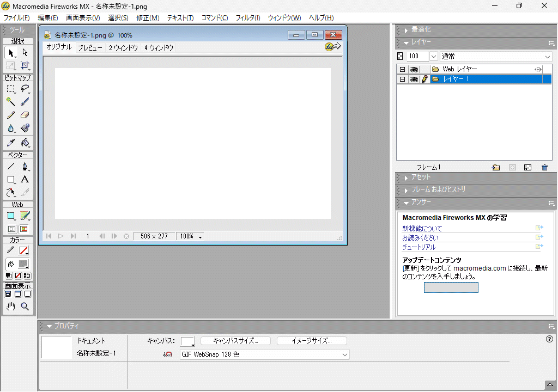Viewport: 558px width, 392px height.
Task: Select the Zoom magnifier tool
Action: (x=25, y=307)
